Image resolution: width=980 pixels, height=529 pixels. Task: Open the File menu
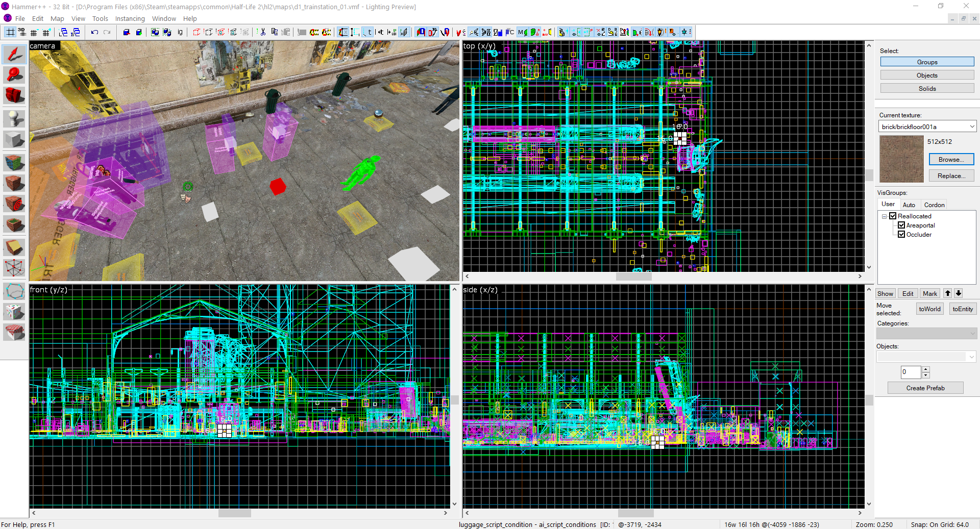tap(20, 18)
